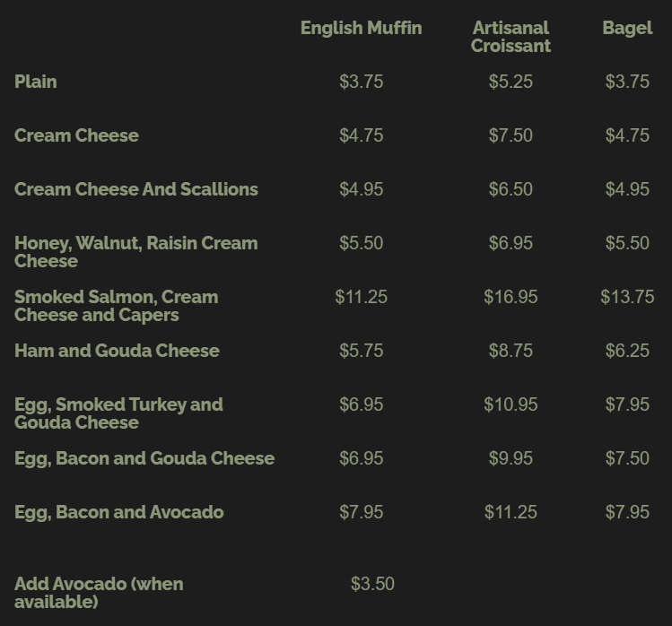Click the Add Avocado (when available) label
Image resolution: width=672 pixels, height=626 pixels.
tap(99, 593)
